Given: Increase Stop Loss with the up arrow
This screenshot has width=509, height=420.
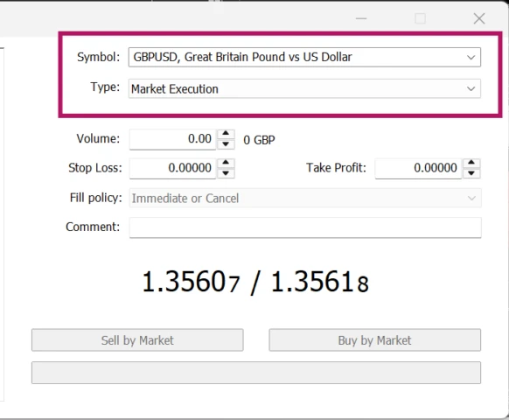Looking at the screenshot, I should (226, 163).
